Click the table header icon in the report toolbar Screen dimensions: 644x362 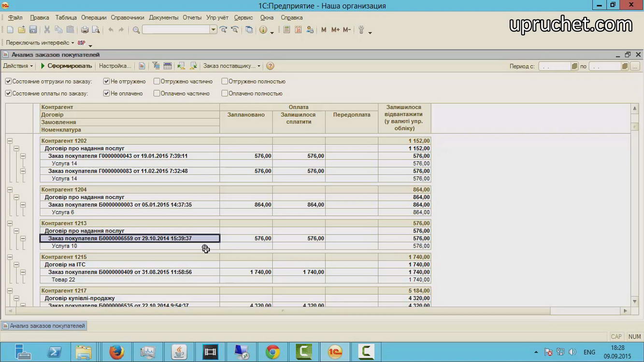pyautogui.click(x=168, y=66)
